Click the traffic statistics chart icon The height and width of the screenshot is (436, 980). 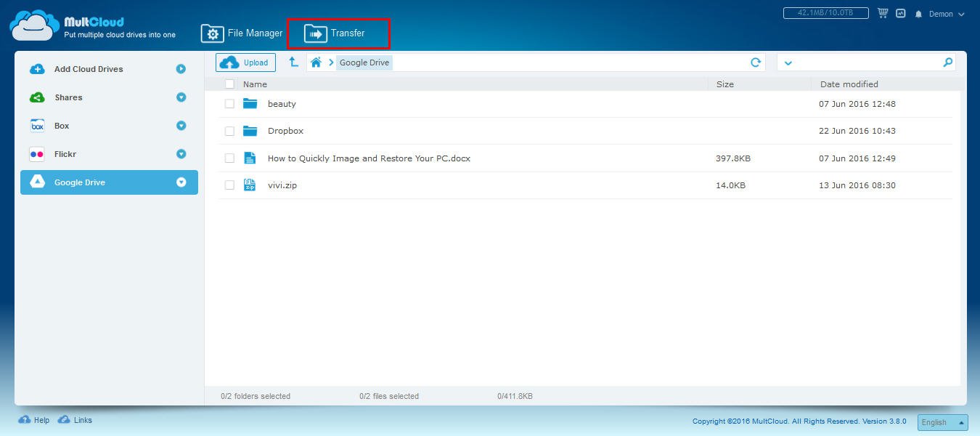pyautogui.click(x=901, y=13)
